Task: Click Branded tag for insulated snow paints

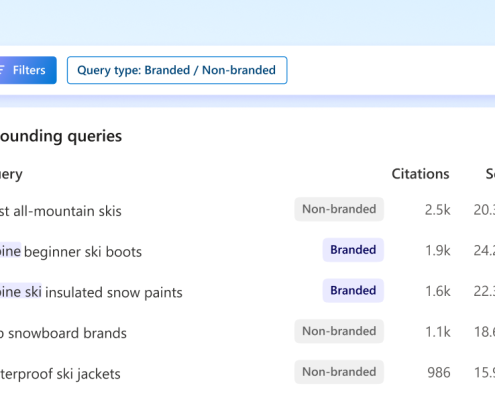Action: point(353,291)
